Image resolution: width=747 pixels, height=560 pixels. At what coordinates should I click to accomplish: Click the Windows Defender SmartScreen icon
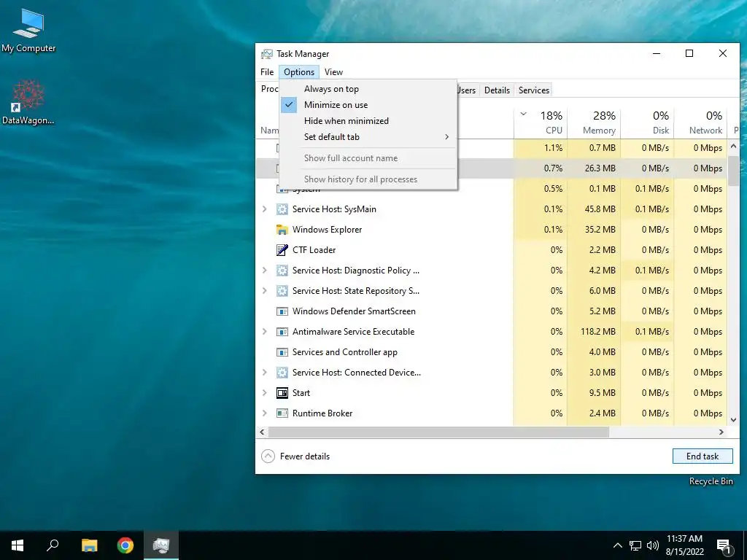tap(282, 311)
